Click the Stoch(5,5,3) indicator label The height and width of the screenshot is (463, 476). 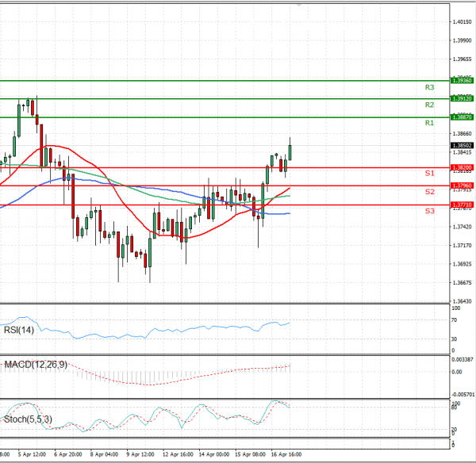[28, 419]
